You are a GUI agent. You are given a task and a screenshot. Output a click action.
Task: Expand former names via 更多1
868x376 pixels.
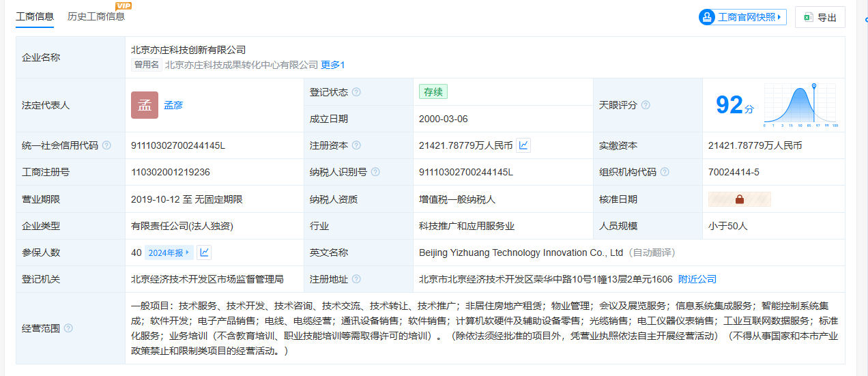click(x=333, y=65)
